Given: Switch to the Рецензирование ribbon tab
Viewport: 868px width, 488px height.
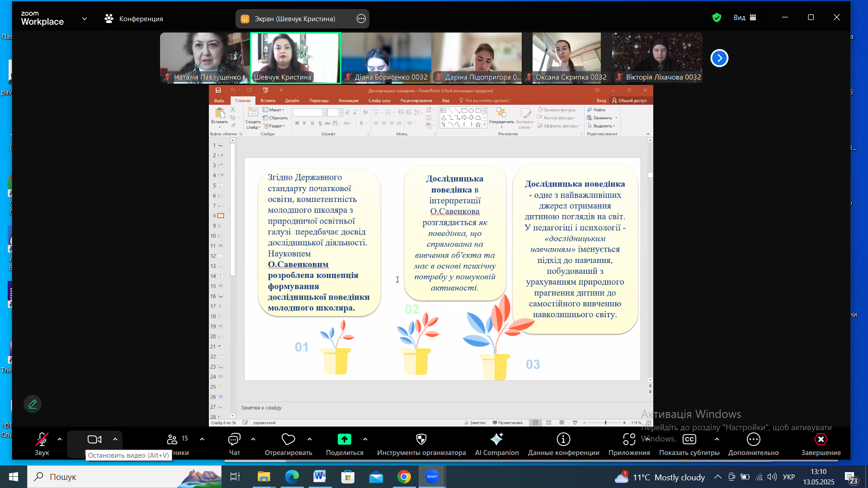Looking at the screenshot, I should click(416, 101).
